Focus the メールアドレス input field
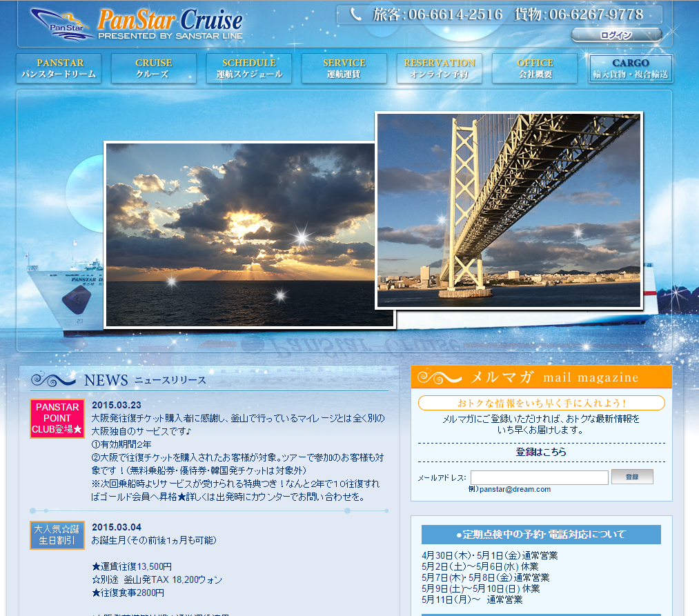 point(539,477)
